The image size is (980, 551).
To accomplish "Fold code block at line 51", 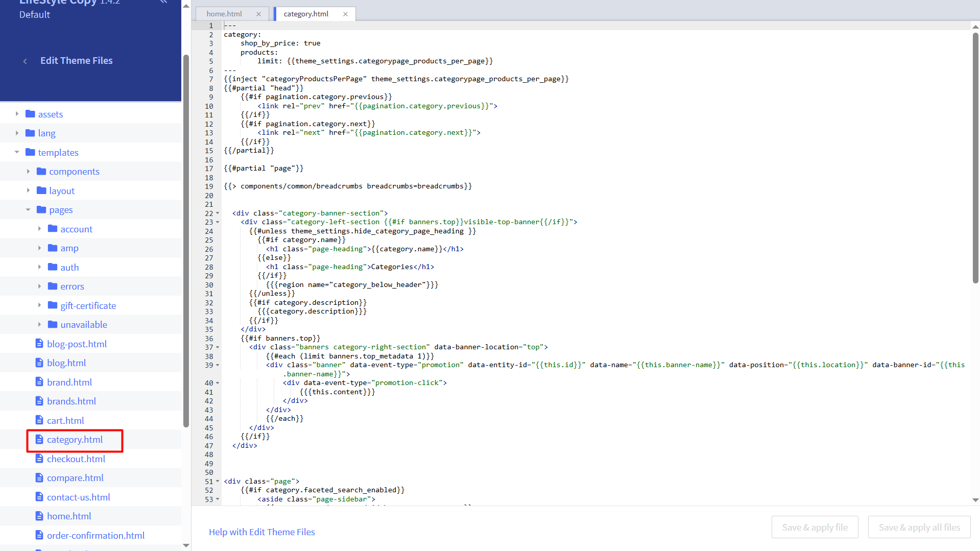I will click(x=218, y=482).
